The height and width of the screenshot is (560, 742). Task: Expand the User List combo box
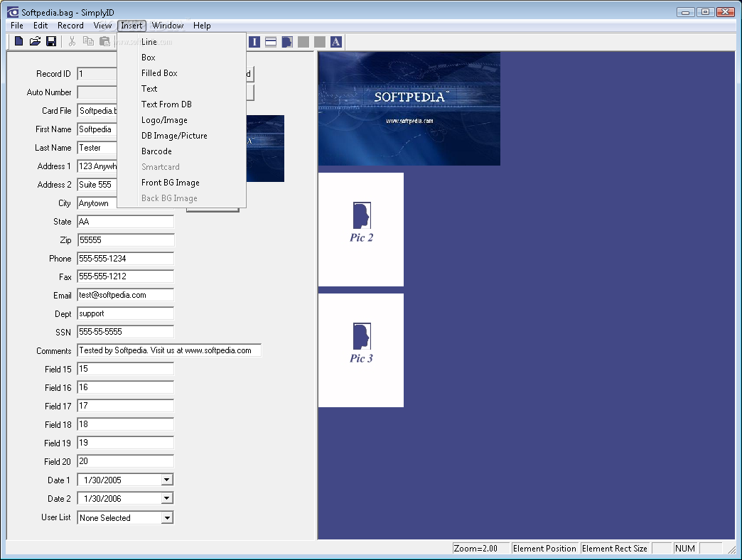(x=166, y=518)
